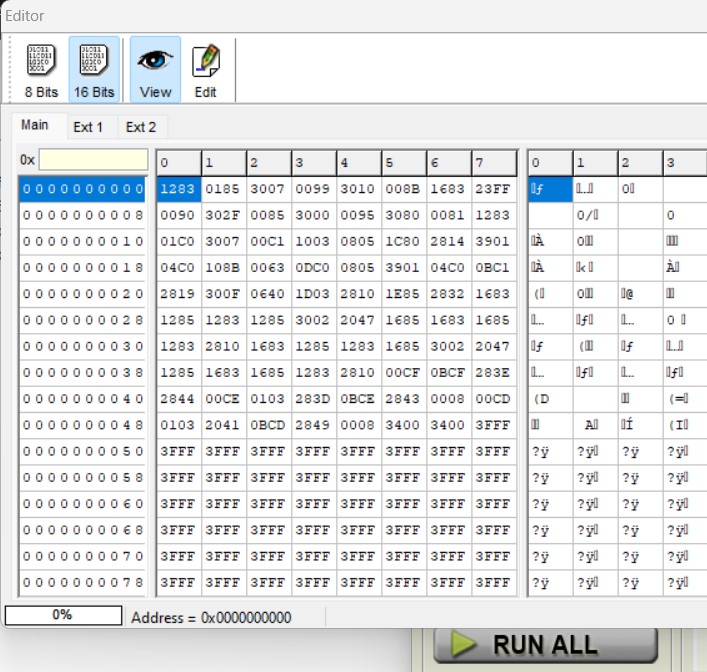Select the 16 Bits display mode
Image resolution: width=707 pixels, height=672 pixels.
click(x=94, y=70)
